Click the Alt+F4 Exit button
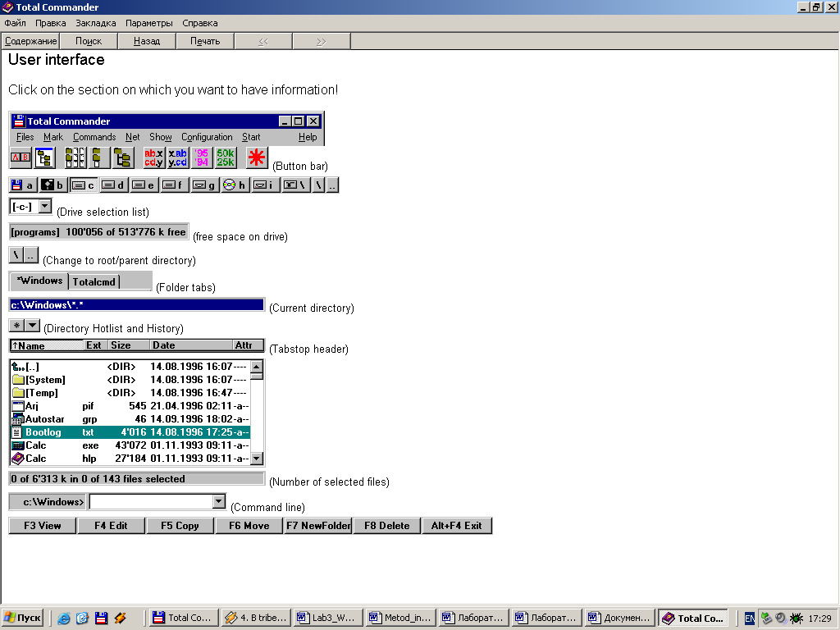Viewport: 840px width, 630px height. (456, 526)
